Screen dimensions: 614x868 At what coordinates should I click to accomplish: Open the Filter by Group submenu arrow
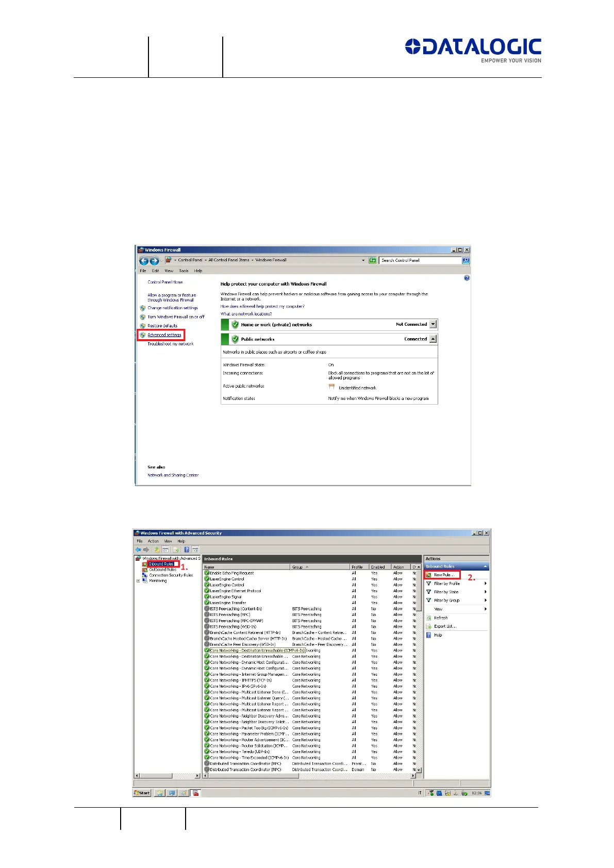tap(485, 600)
